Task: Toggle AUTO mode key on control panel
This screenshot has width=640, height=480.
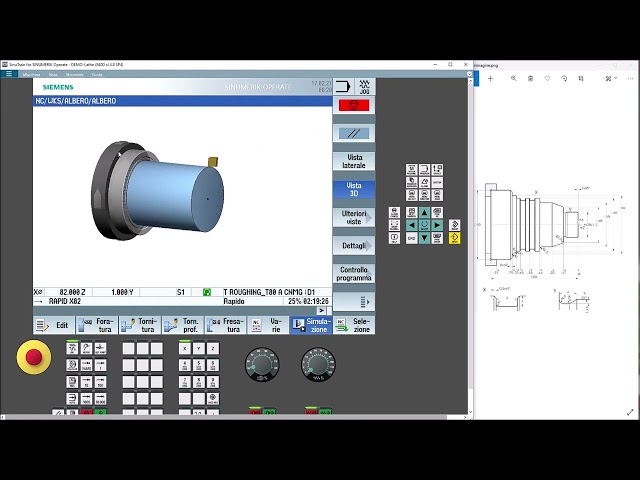Action: coord(72,399)
